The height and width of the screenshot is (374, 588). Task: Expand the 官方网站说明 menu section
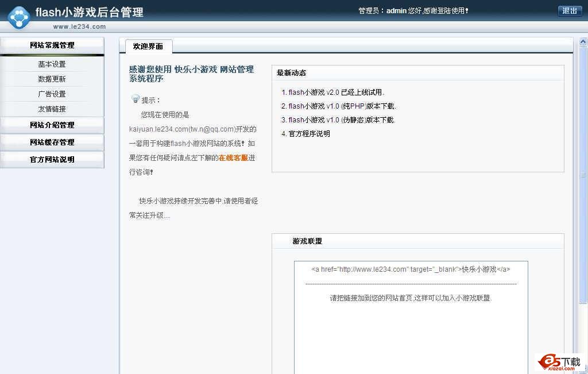point(52,160)
